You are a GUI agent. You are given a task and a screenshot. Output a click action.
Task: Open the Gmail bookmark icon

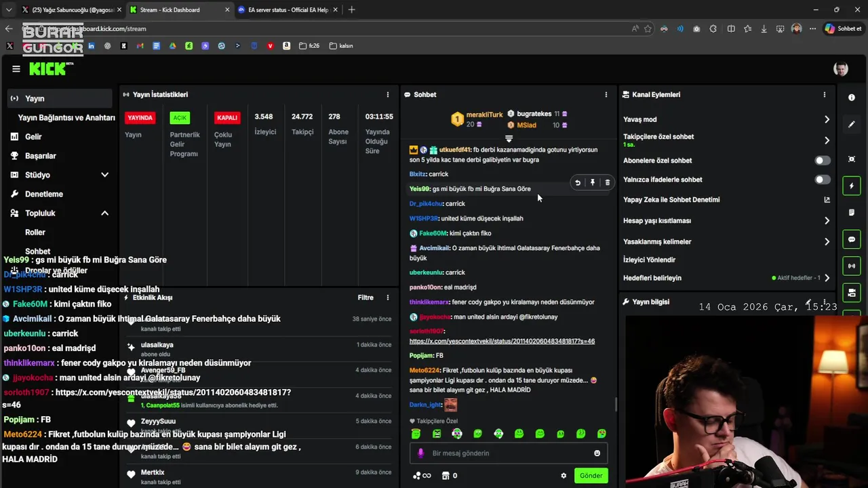point(140,46)
